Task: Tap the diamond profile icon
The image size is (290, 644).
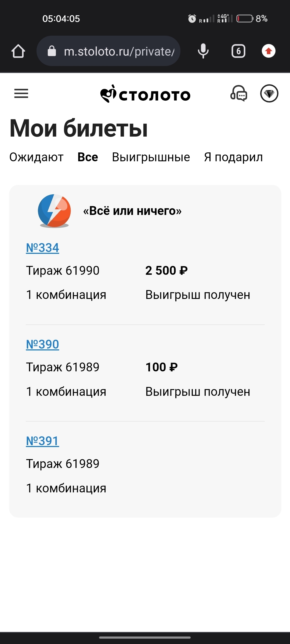Action: coord(269,94)
